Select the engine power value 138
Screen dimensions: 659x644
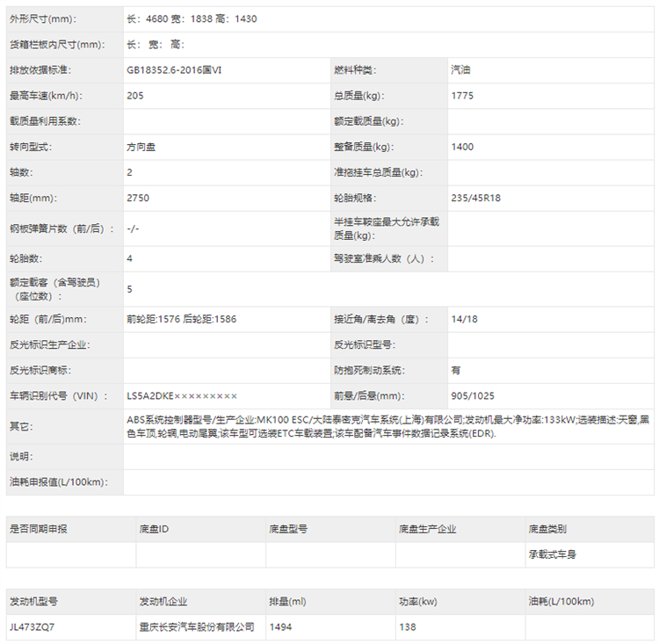point(407,627)
